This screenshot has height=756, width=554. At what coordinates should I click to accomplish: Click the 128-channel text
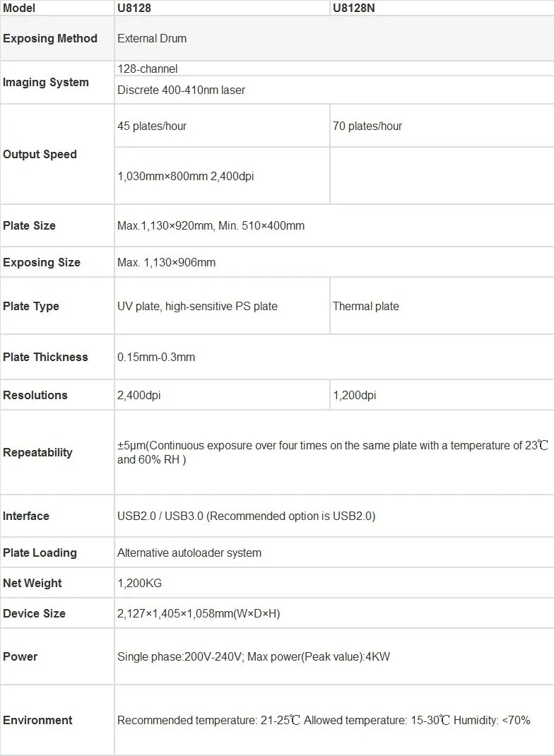[x=148, y=69]
